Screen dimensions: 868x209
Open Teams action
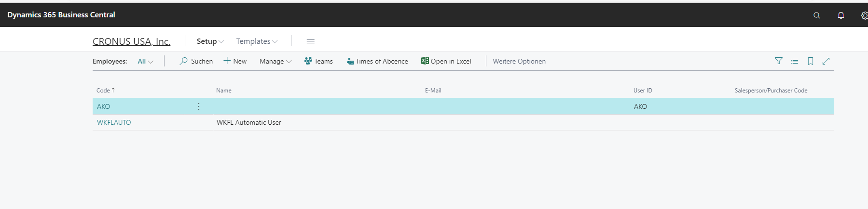click(318, 61)
